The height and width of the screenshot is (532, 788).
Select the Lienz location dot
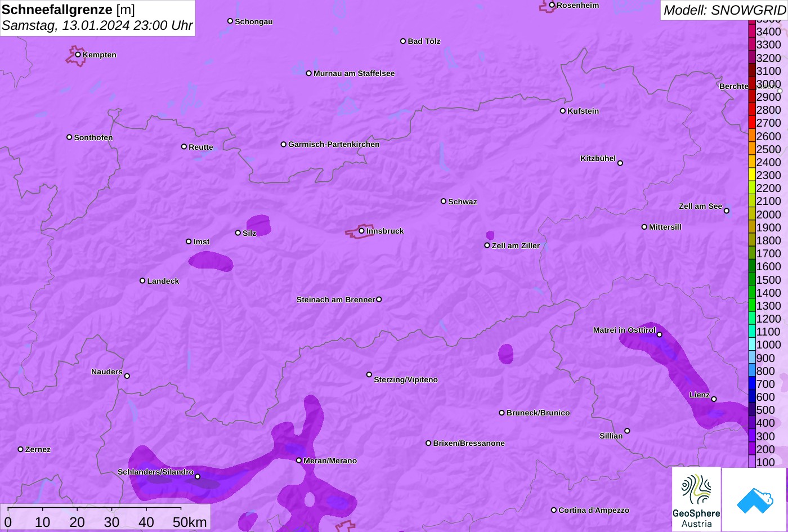(x=714, y=399)
